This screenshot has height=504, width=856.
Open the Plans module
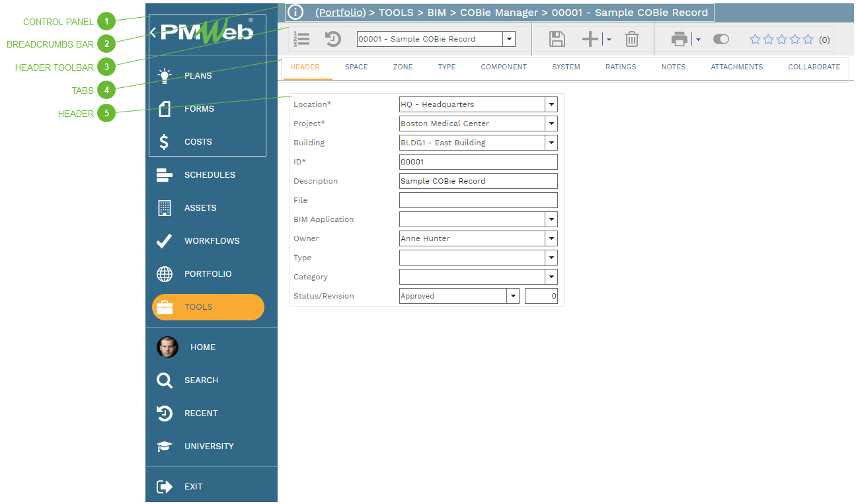198,75
